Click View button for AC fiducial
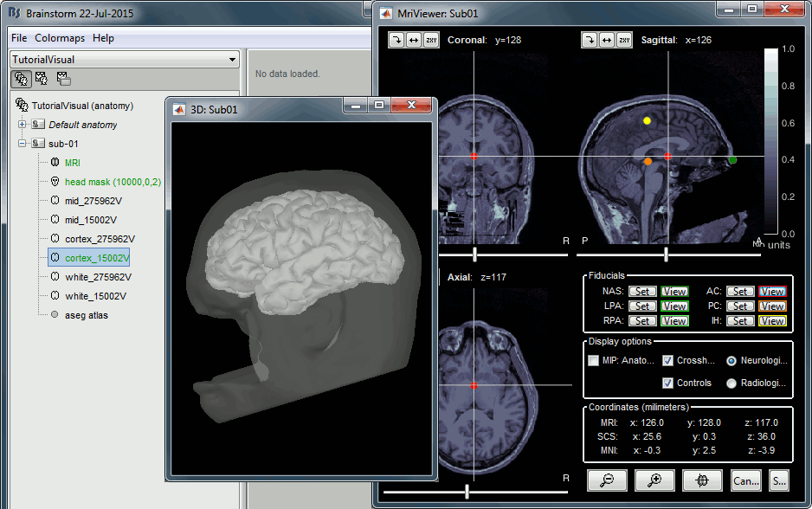812x509 pixels. click(x=772, y=292)
